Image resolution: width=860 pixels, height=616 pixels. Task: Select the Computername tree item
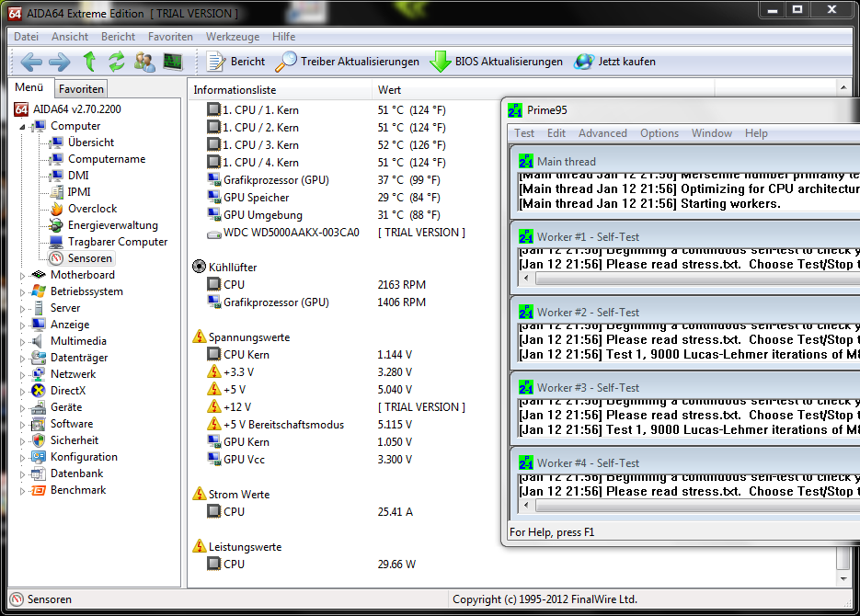click(107, 159)
